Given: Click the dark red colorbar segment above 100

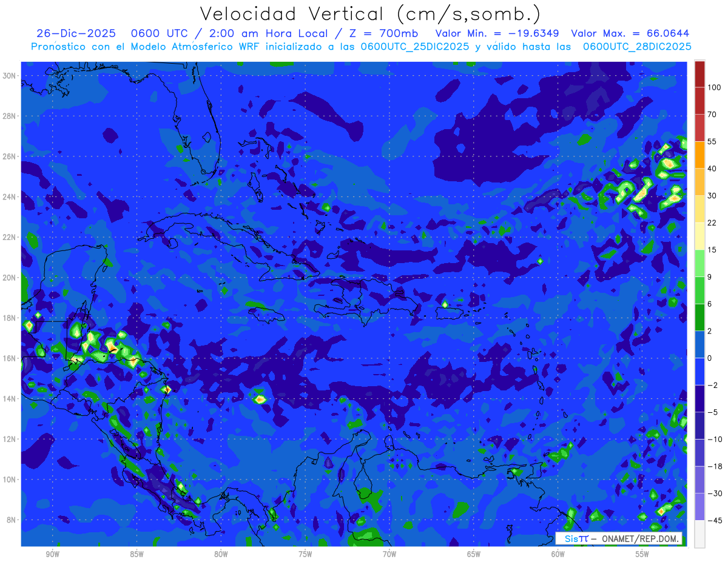Looking at the screenshot, I should click(699, 74).
